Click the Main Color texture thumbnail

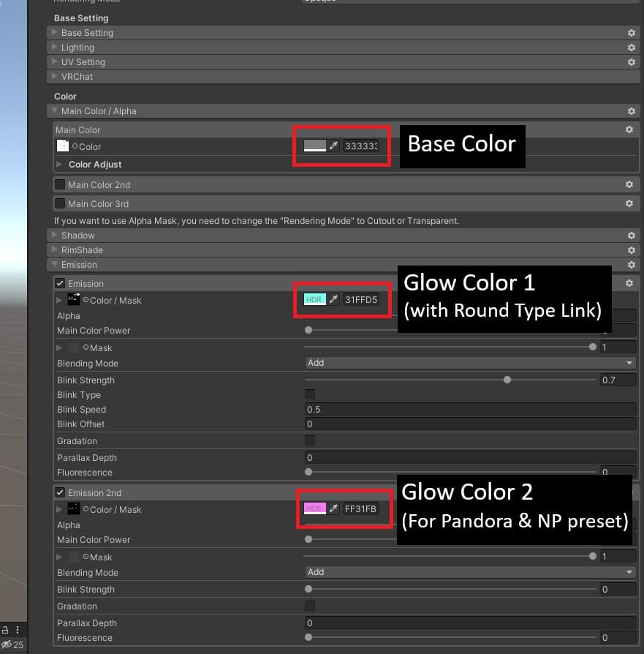pyautogui.click(x=63, y=146)
